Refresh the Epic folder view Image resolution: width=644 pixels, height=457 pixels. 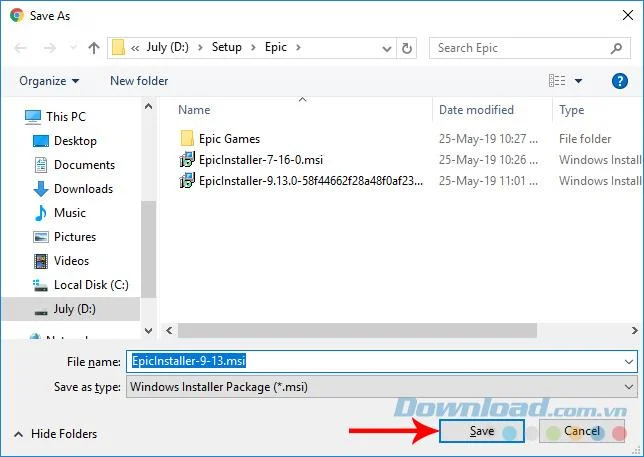(x=407, y=48)
